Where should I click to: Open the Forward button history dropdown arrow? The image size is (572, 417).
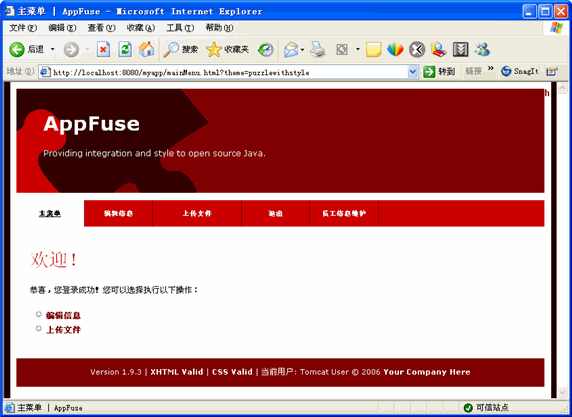tap(87, 49)
